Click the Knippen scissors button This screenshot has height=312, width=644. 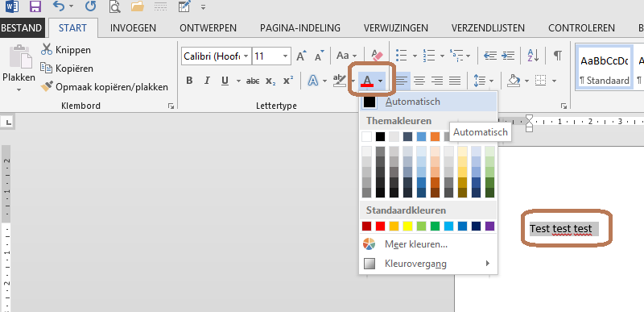coord(66,50)
